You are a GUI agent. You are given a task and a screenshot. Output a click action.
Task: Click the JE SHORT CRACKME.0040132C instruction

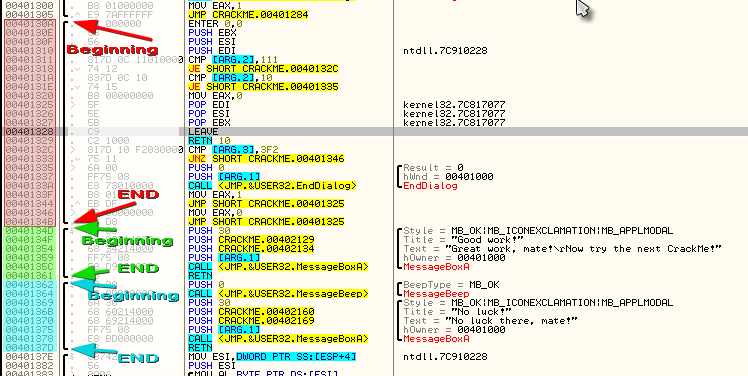click(263, 69)
